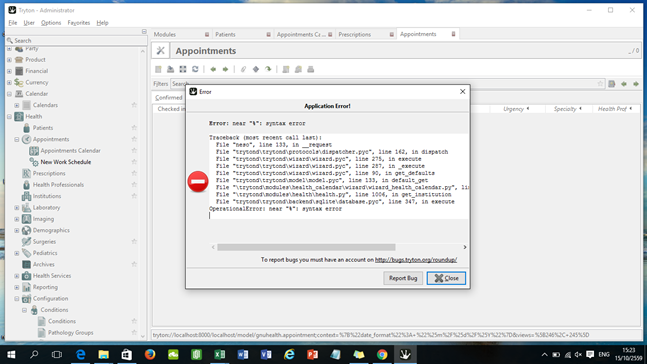Screen dimensions: 647x364
Task: Open Pathology Groups in the sidebar
Action: click(71, 333)
